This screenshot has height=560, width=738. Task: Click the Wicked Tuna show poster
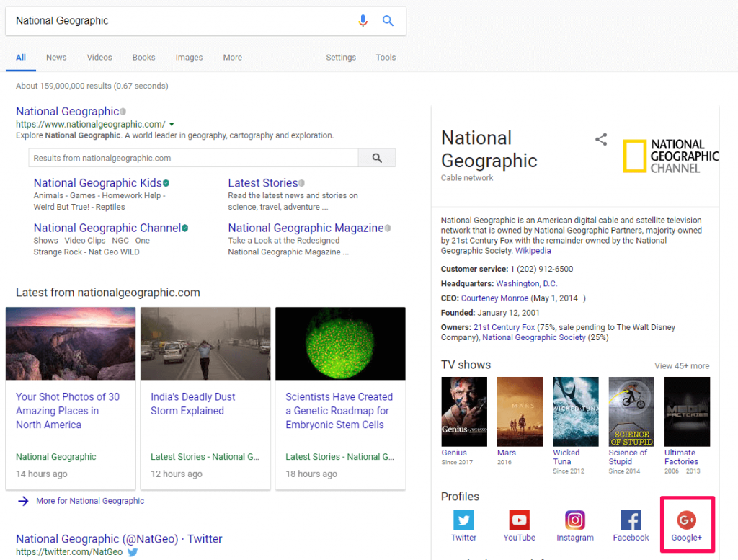tap(576, 412)
